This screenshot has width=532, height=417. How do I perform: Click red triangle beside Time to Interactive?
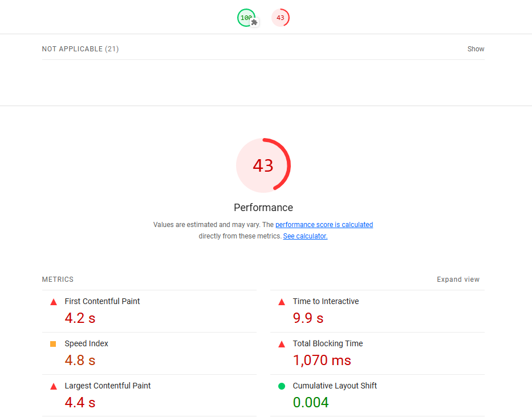point(281,302)
